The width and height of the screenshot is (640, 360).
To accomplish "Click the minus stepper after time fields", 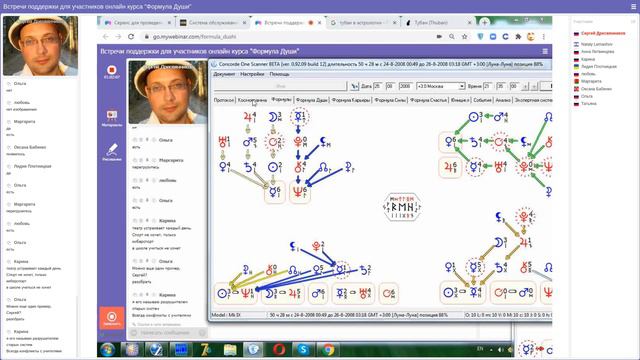I will [x=534, y=86].
